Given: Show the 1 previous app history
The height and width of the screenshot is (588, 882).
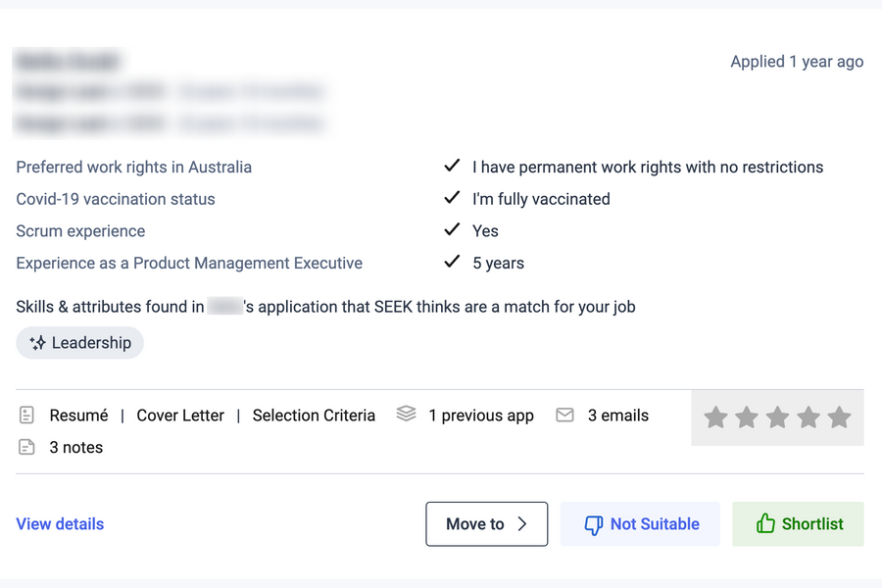Looking at the screenshot, I should coord(481,416).
